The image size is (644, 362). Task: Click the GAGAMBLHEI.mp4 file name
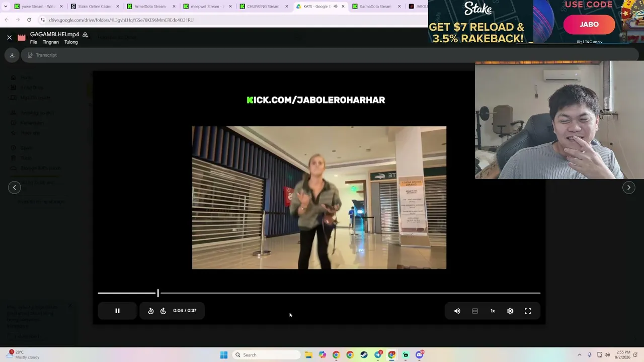(x=54, y=34)
